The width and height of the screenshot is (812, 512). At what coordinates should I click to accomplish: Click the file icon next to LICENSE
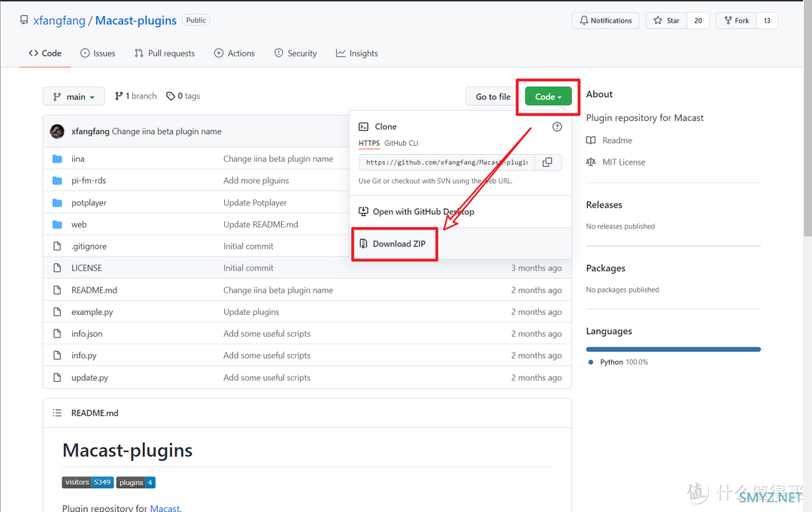57,268
